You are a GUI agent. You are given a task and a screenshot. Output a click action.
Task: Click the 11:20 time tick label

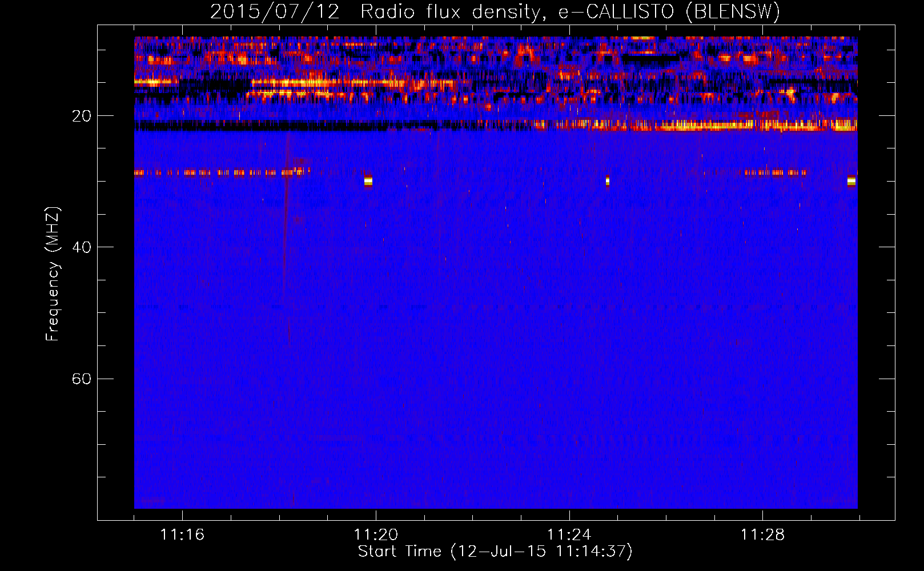click(x=376, y=534)
